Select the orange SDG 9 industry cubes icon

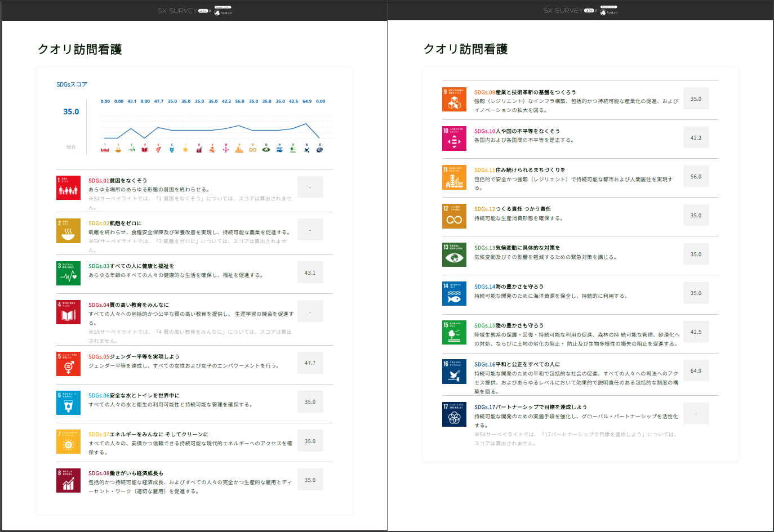(x=454, y=100)
